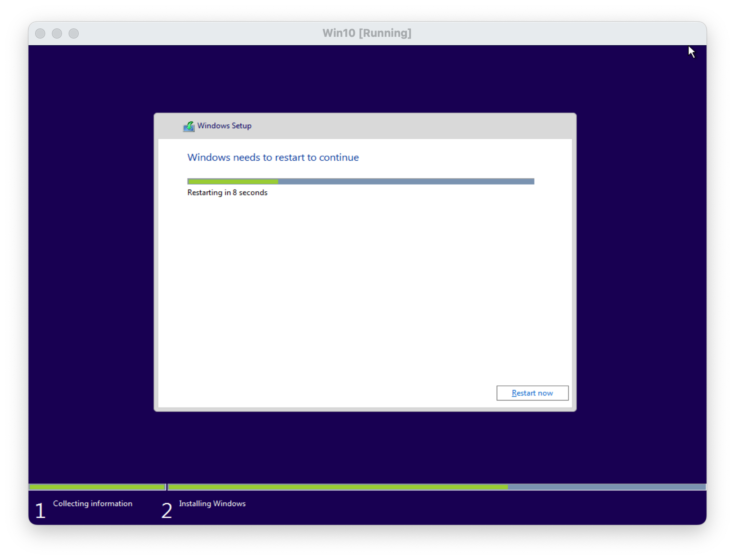Click the Win10 [Running] window title

click(367, 33)
